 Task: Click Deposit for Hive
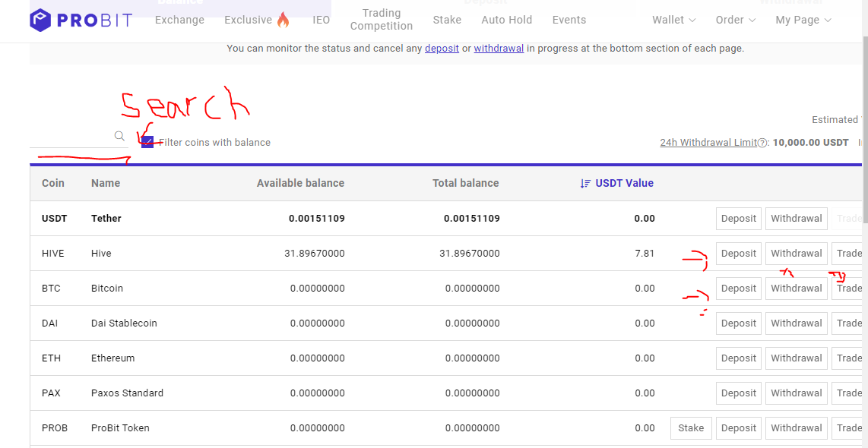pos(739,254)
